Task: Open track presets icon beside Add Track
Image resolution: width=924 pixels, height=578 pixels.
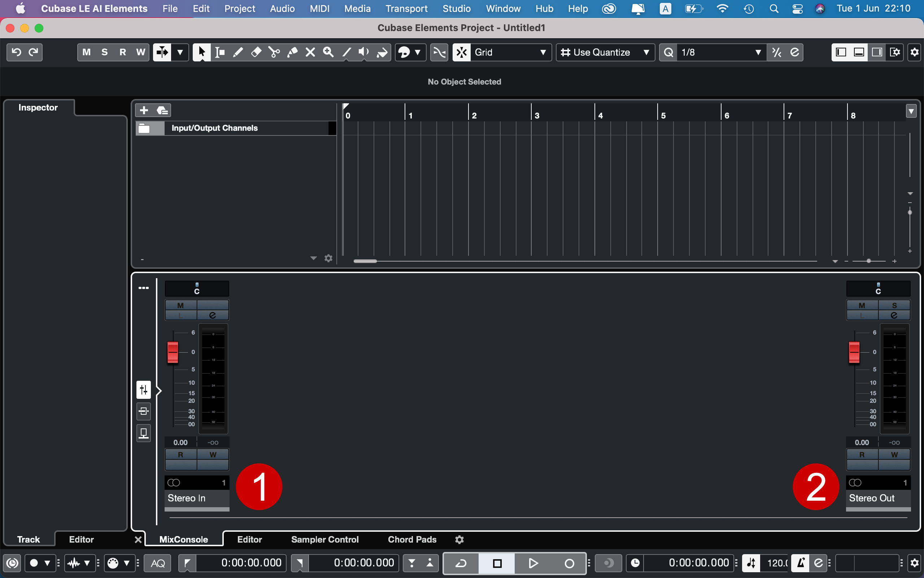Action: [162, 111]
